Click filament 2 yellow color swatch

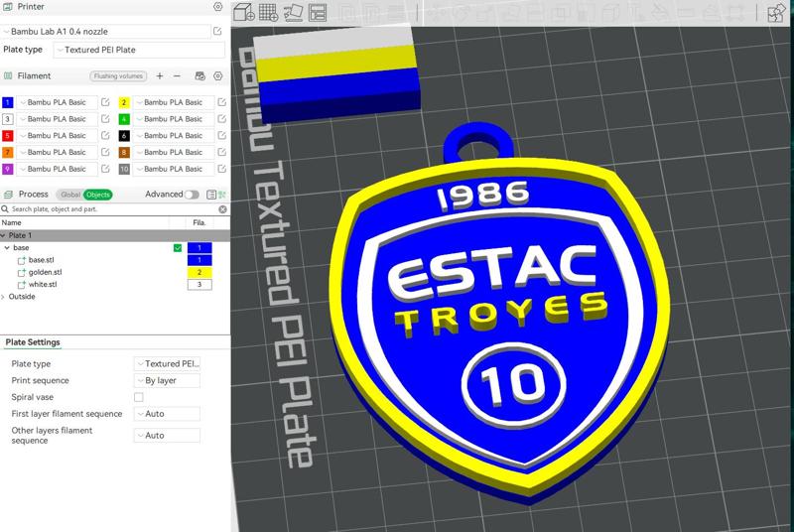[124, 102]
